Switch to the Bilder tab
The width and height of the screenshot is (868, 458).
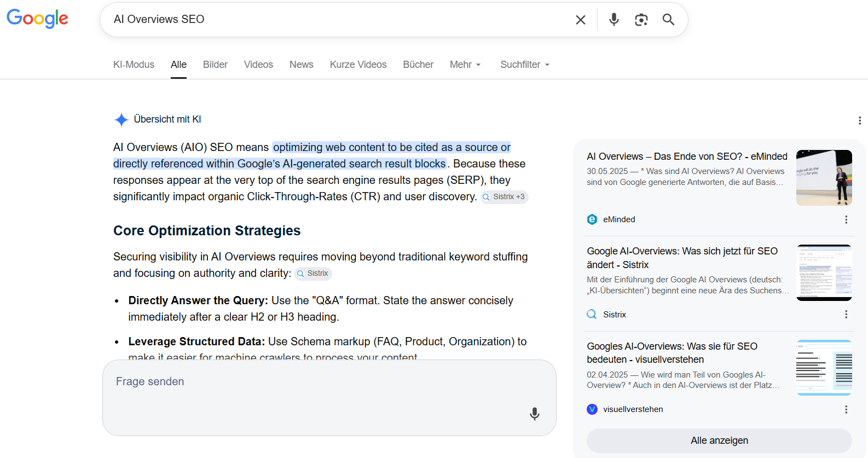point(215,65)
